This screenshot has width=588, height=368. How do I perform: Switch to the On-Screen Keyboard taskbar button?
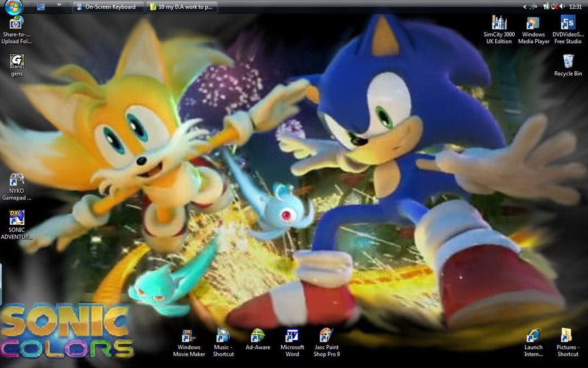[108, 7]
